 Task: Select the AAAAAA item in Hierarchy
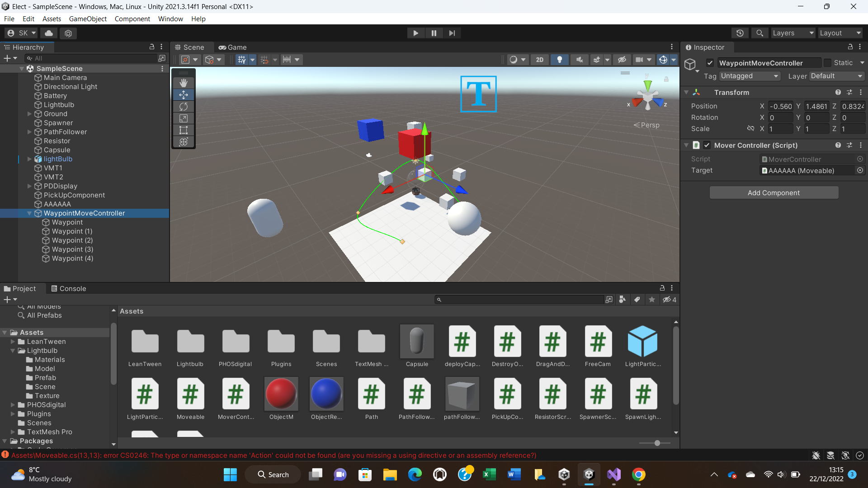(57, 204)
